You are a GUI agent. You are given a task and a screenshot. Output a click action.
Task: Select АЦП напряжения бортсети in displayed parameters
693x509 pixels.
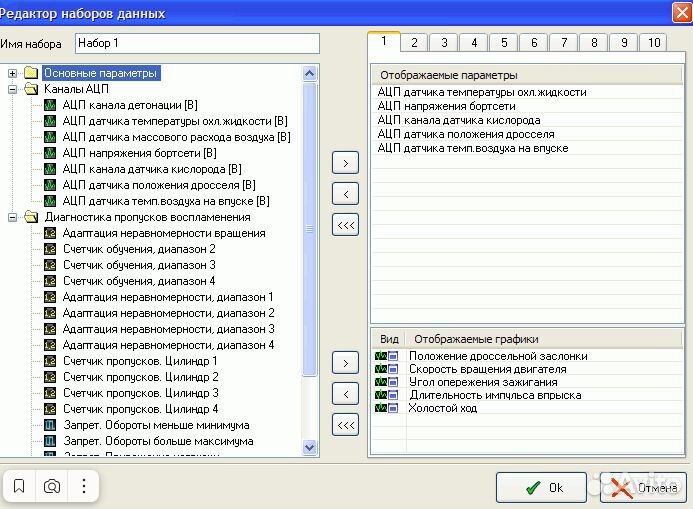pos(446,106)
